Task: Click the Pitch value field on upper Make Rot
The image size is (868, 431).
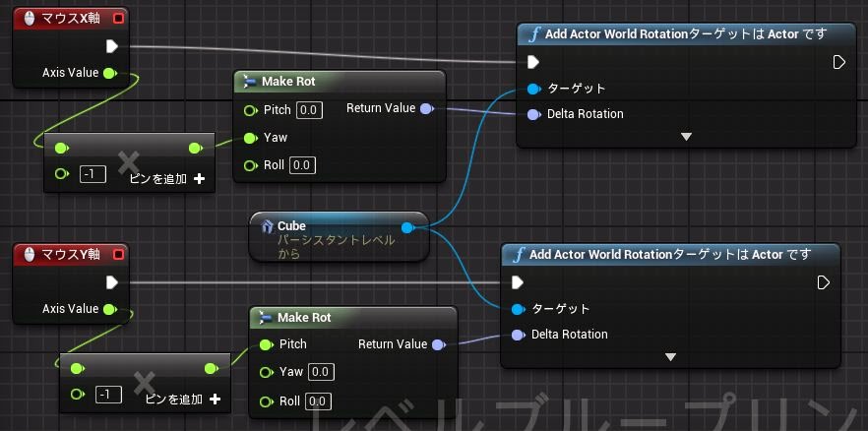Action: (x=308, y=109)
